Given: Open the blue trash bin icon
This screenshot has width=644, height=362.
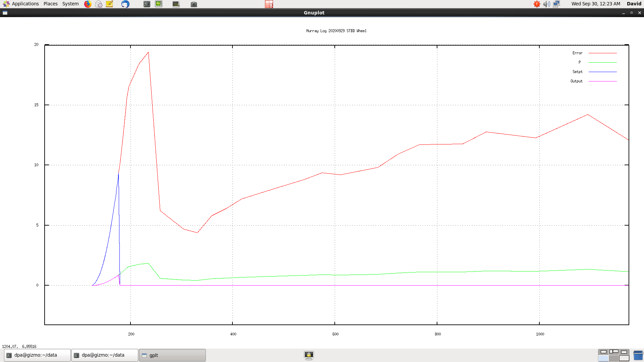Looking at the screenshot, I should (638, 355).
